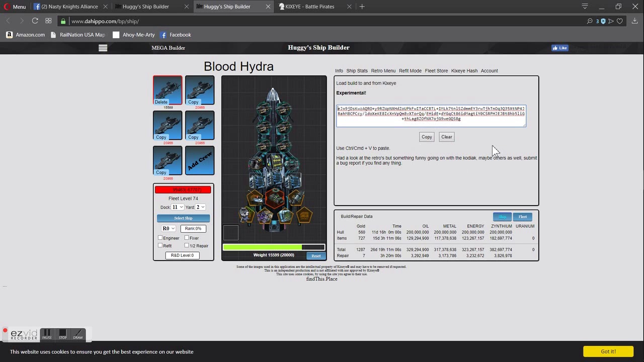The image size is (644, 362).
Task: Click the site security padlock icon
Action: tap(63, 21)
